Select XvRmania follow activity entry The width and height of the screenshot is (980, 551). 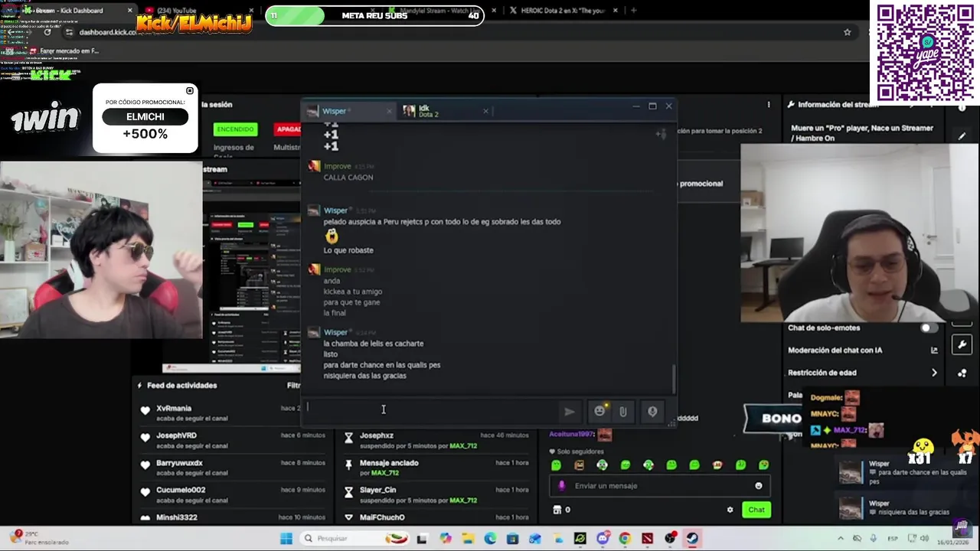tap(218, 412)
